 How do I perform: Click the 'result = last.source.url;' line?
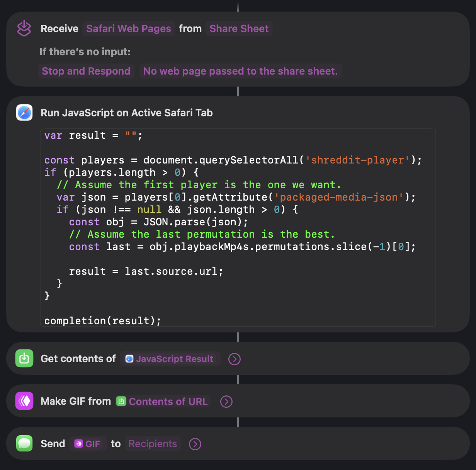(x=146, y=271)
